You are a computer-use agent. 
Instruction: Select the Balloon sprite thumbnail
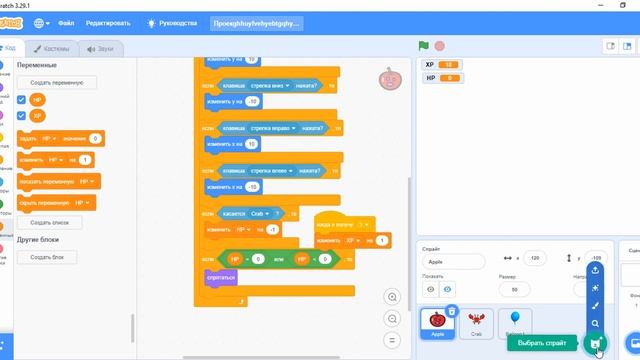point(515,324)
